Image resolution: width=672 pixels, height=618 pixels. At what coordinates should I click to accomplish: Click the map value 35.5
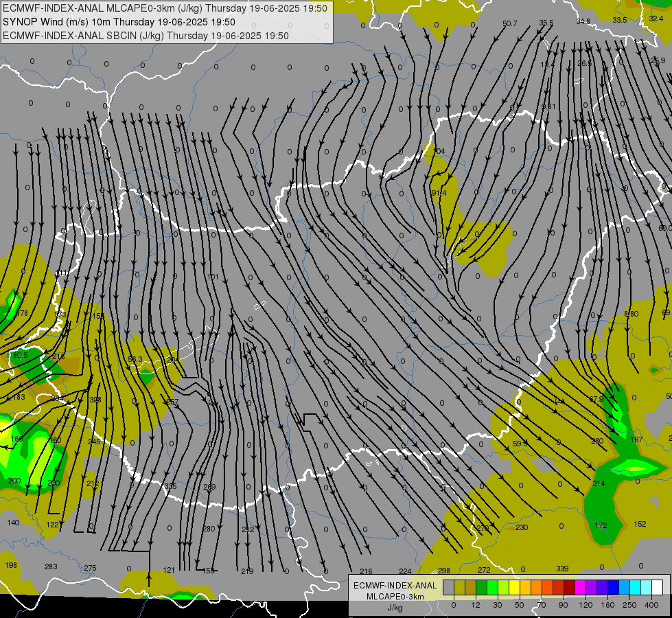[x=546, y=23]
